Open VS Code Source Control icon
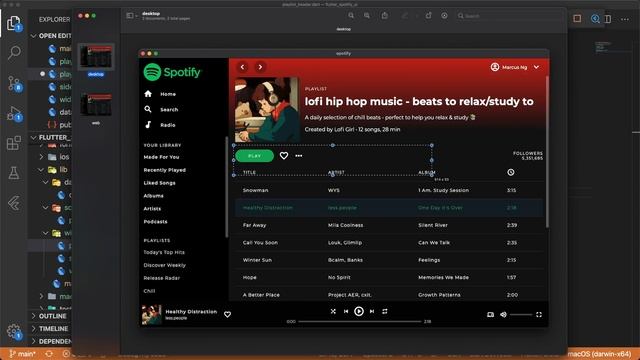The height and width of the screenshot is (360, 640). click(x=15, y=83)
